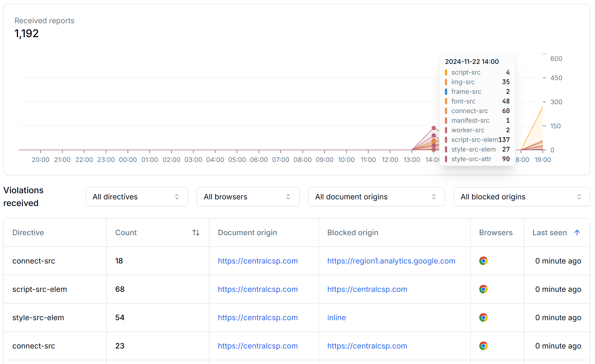Click the 1,192 received reports total
The image size is (595, 364).
tap(26, 34)
